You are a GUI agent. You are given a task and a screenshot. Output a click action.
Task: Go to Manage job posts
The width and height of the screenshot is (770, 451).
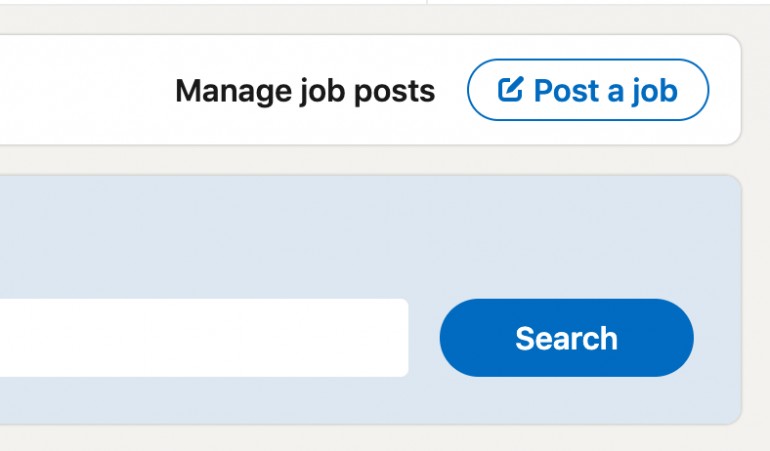click(305, 91)
